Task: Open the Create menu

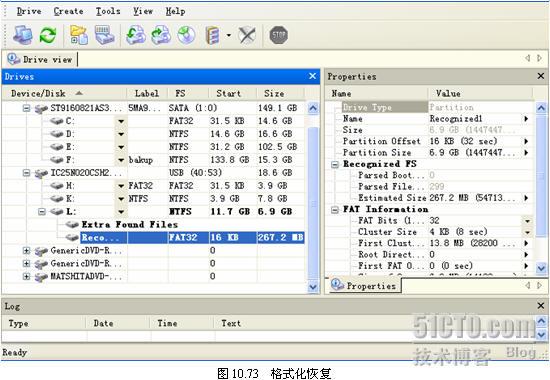Action: [68, 11]
